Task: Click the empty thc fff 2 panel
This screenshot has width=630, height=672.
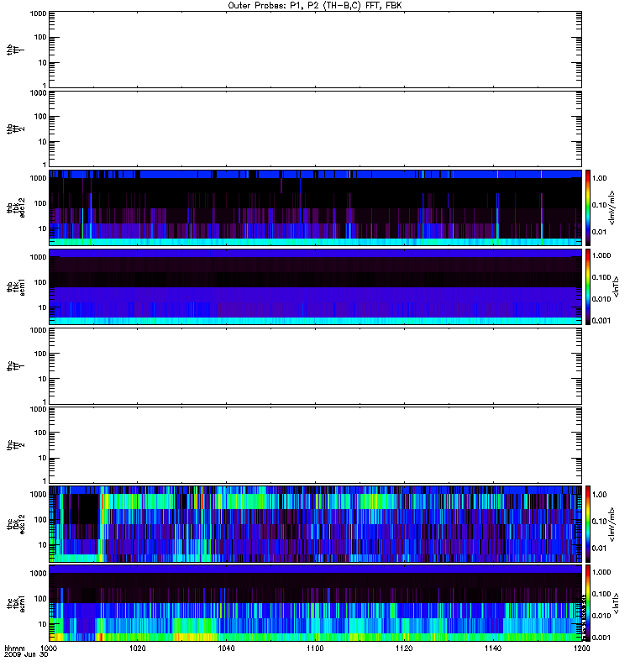Action: [315, 445]
